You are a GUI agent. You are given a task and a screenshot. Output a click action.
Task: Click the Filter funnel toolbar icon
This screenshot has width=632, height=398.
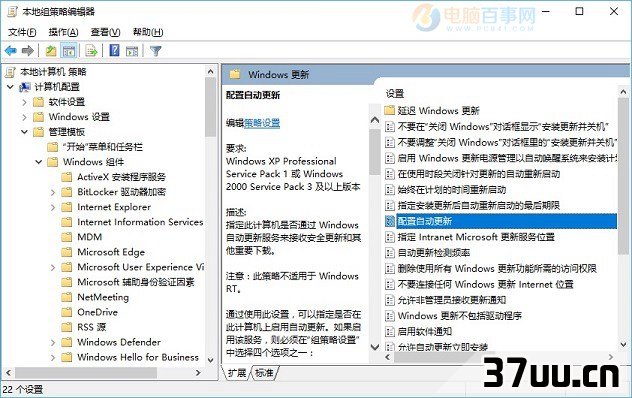156,51
